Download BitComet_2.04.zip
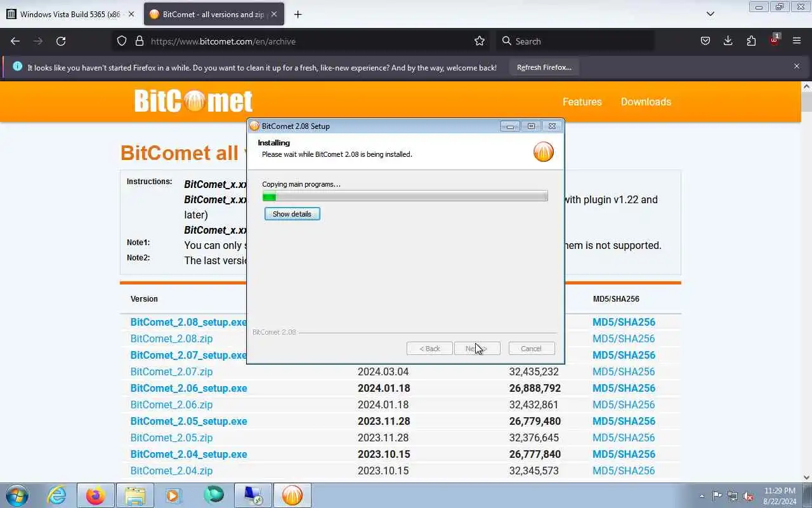Viewport: 812px width, 508px height. click(171, 471)
